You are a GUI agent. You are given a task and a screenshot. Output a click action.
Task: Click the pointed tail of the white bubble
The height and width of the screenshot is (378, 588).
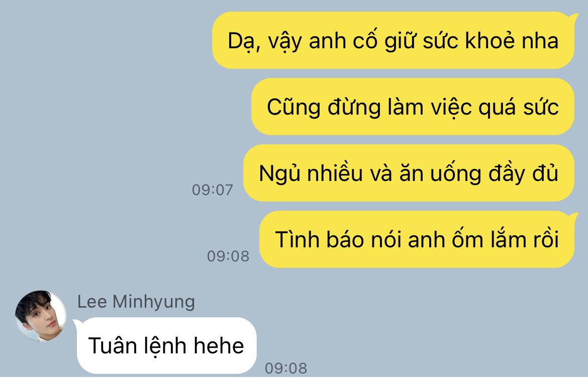[x=76, y=323]
